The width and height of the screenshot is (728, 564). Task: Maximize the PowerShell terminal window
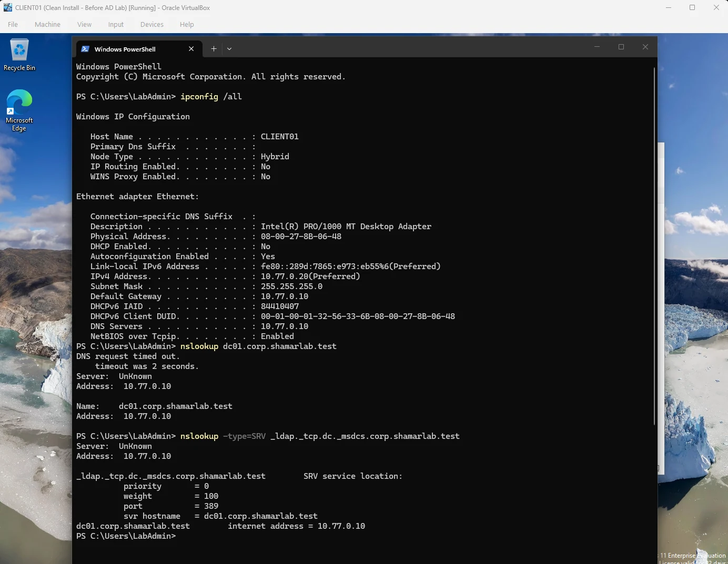pos(621,47)
